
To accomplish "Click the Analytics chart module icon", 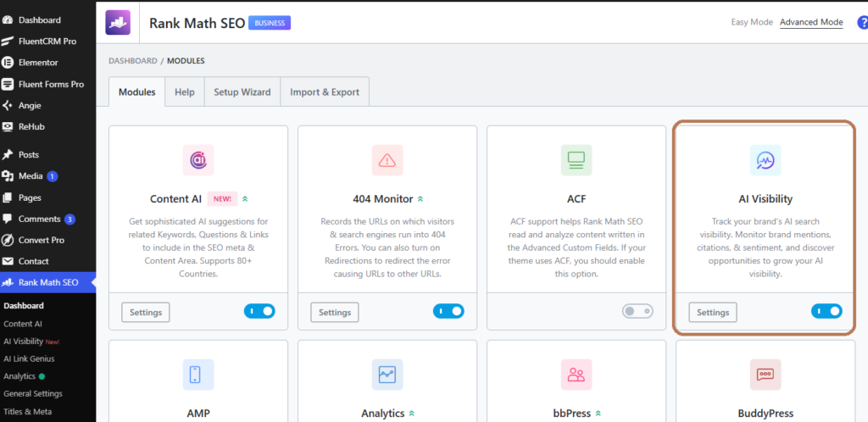I will [387, 375].
